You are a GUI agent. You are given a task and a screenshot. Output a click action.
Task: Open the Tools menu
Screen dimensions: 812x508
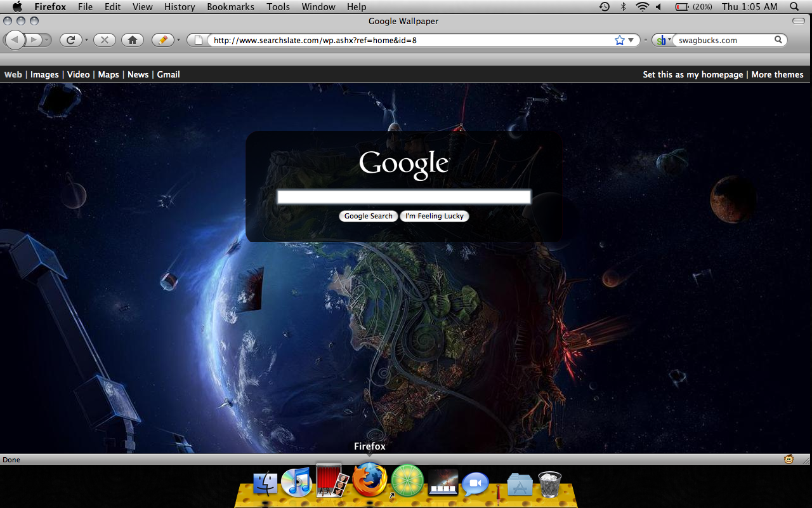[x=278, y=7]
